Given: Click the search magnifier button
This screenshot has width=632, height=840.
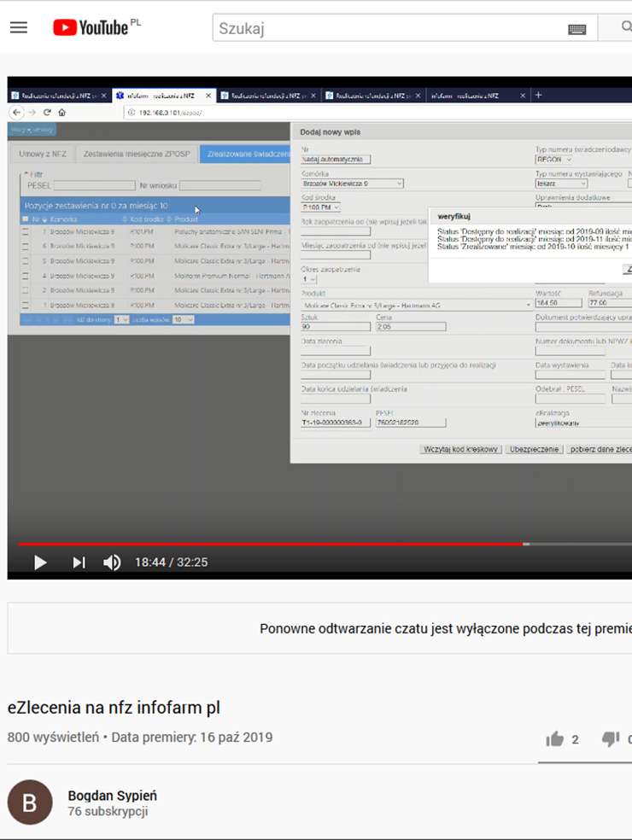Looking at the screenshot, I should [625, 28].
